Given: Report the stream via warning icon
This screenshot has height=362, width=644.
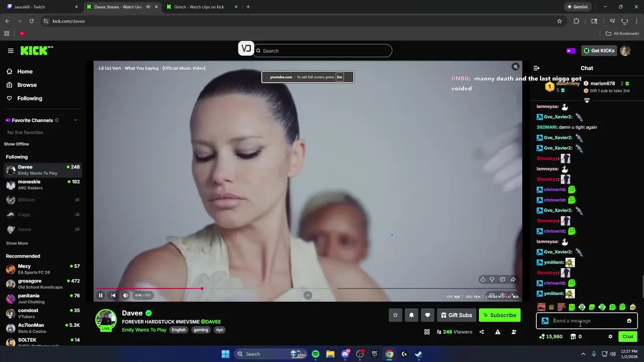Looking at the screenshot, I should pyautogui.click(x=498, y=332).
